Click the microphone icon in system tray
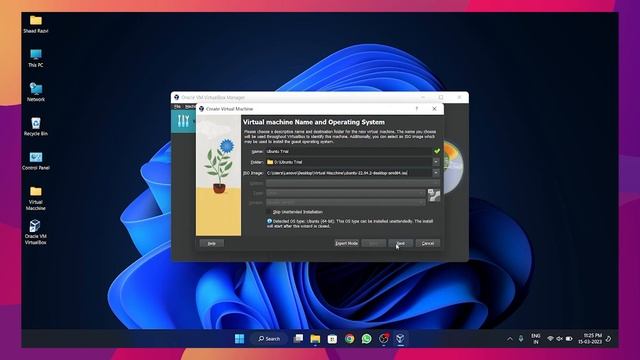 521,339
